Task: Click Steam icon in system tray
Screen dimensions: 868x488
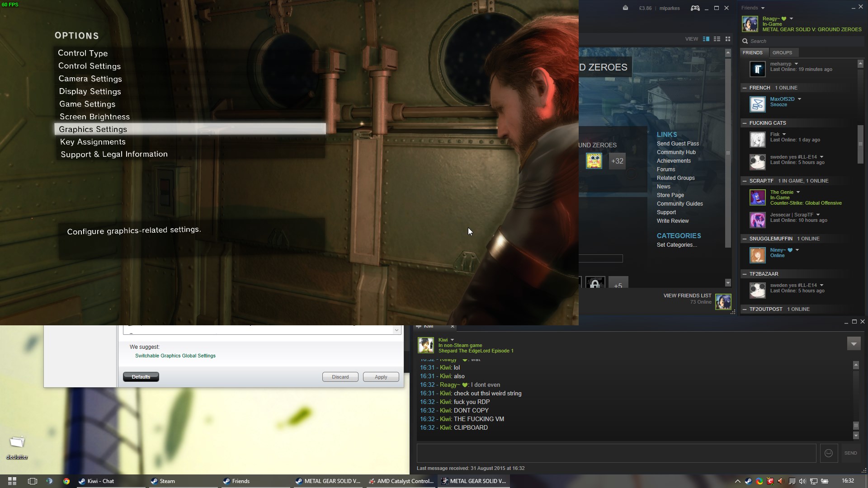Action: [x=749, y=481]
